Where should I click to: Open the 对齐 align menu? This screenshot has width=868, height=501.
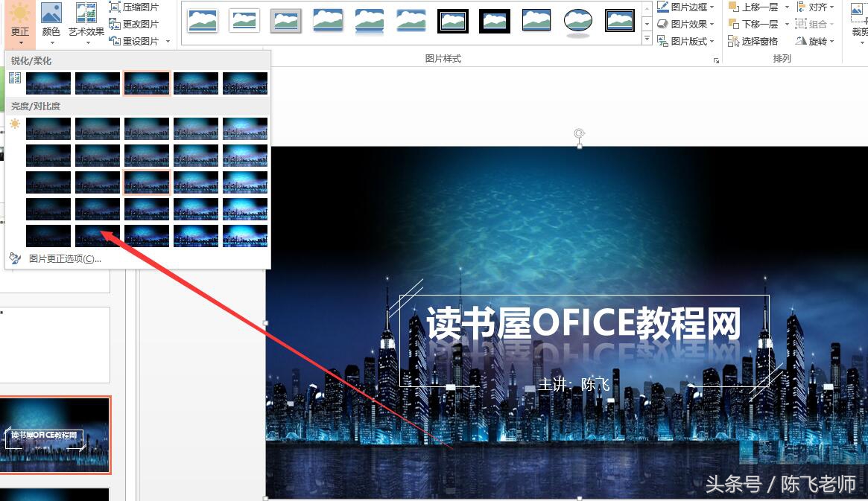tap(815, 7)
